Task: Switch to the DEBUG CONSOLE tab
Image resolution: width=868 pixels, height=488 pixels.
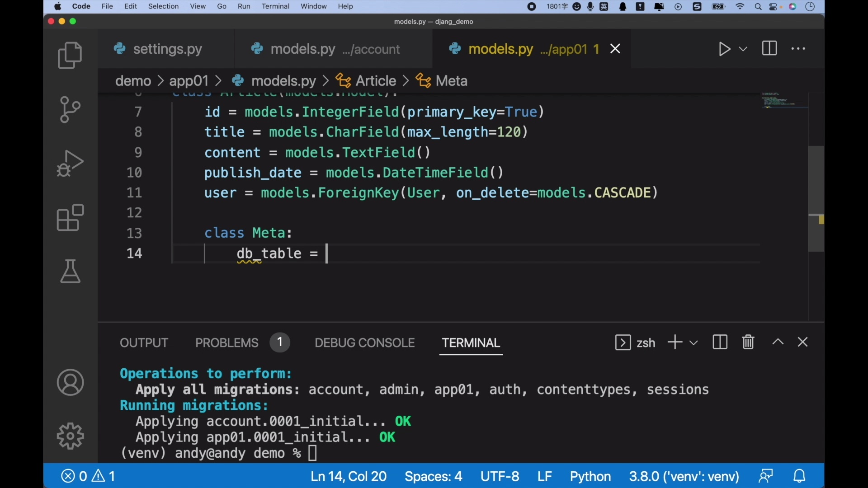Action: click(364, 343)
